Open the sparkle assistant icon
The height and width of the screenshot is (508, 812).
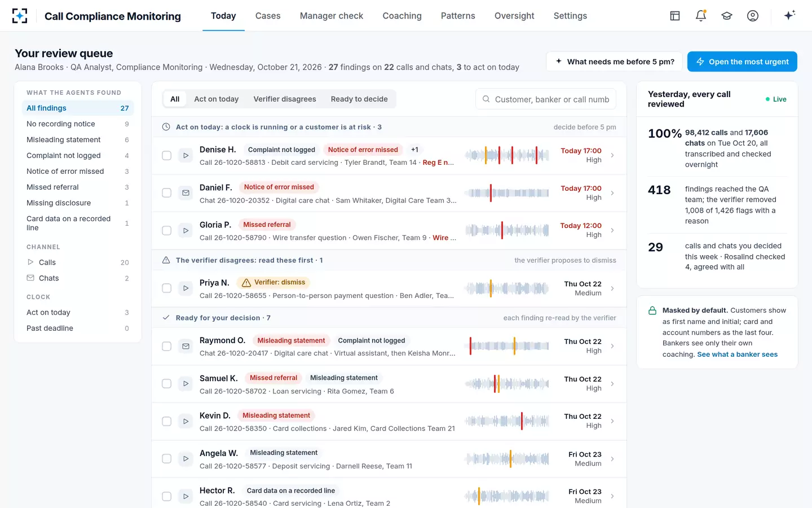[x=789, y=15]
